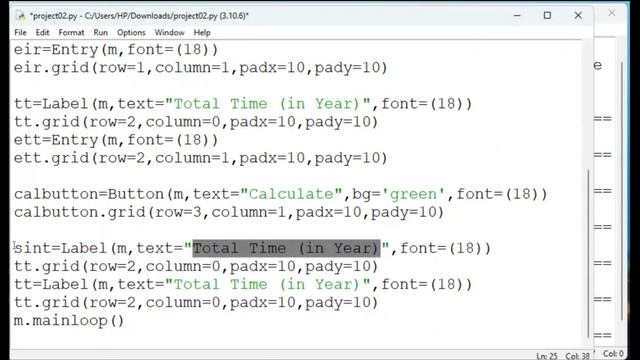Click line 'eir.grid(row=1,column=1,padx=10,pady=10)'

click(x=200, y=68)
